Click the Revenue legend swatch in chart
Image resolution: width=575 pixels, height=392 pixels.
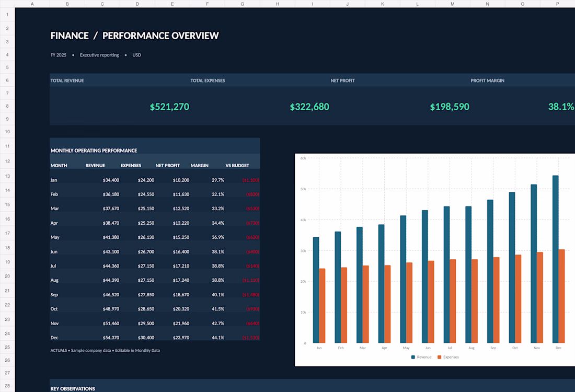413,357
